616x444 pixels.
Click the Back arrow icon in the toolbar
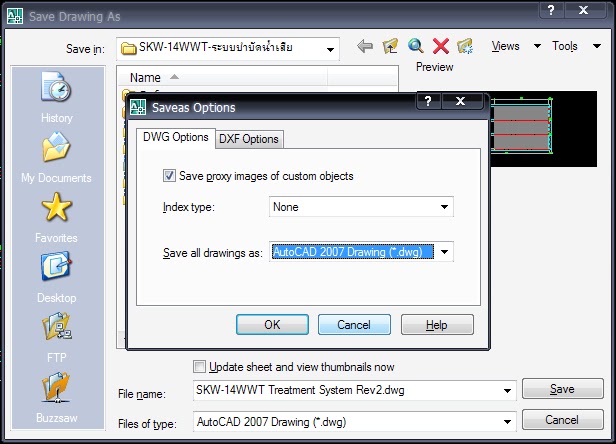[365, 46]
